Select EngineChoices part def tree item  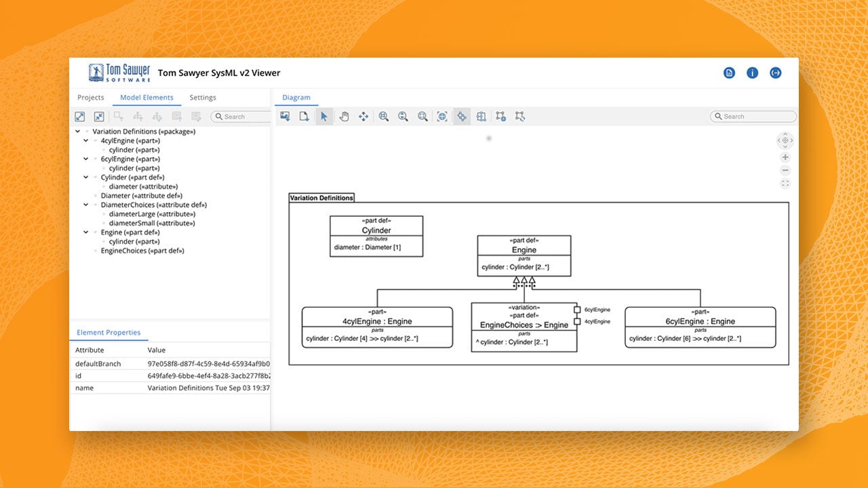142,251
